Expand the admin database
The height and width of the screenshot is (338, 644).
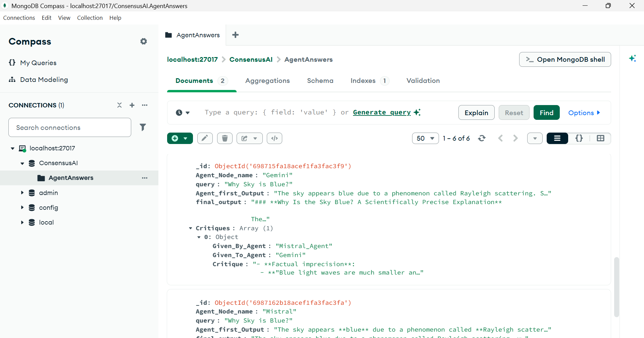22,193
